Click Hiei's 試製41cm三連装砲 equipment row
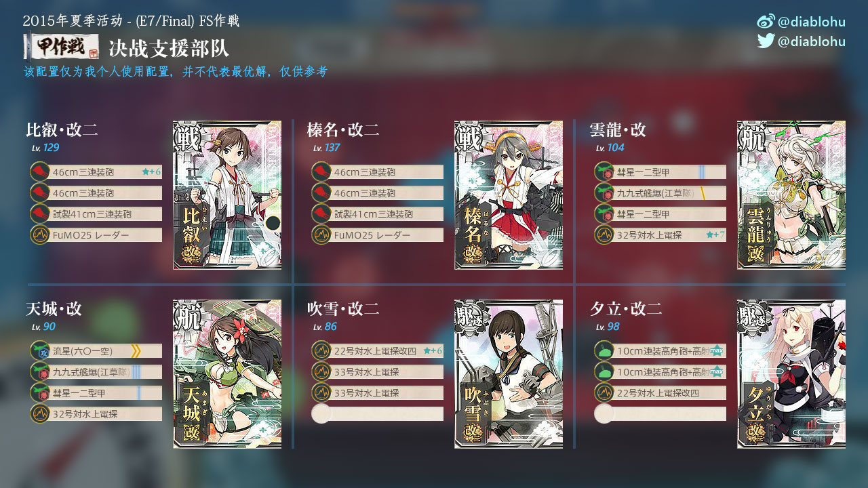The image size is (868, 488). pyautogui.click(x=96, y=213)
